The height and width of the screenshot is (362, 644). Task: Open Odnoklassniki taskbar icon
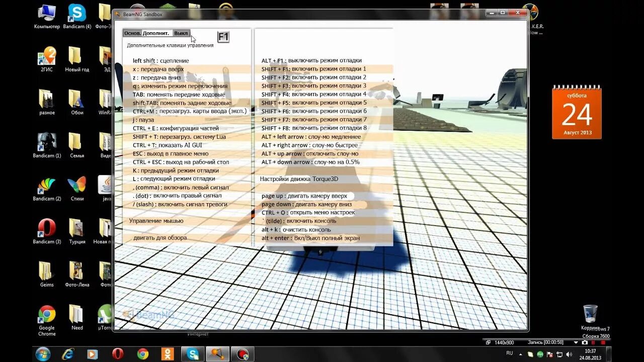[x=168, y=354]
